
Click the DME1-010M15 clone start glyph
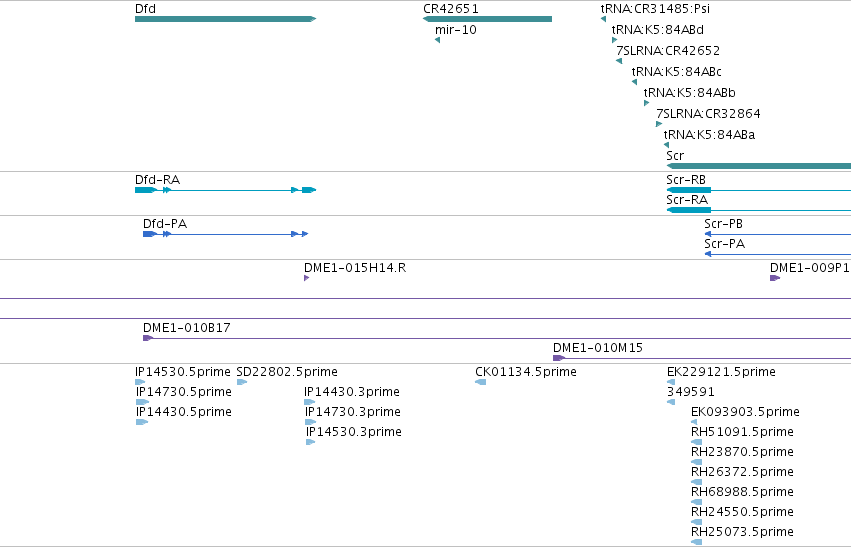point(558,358)
